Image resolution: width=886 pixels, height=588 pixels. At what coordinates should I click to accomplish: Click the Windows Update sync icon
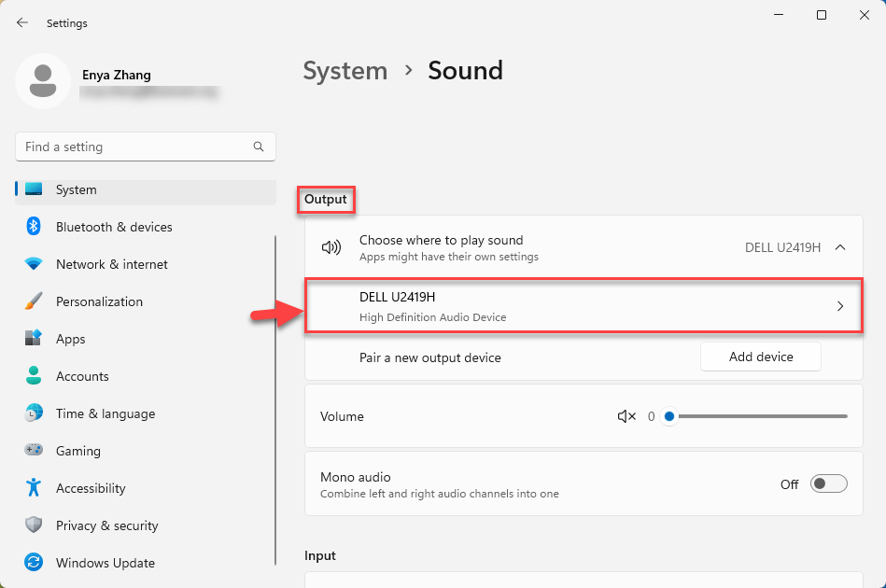pos(34,563)
